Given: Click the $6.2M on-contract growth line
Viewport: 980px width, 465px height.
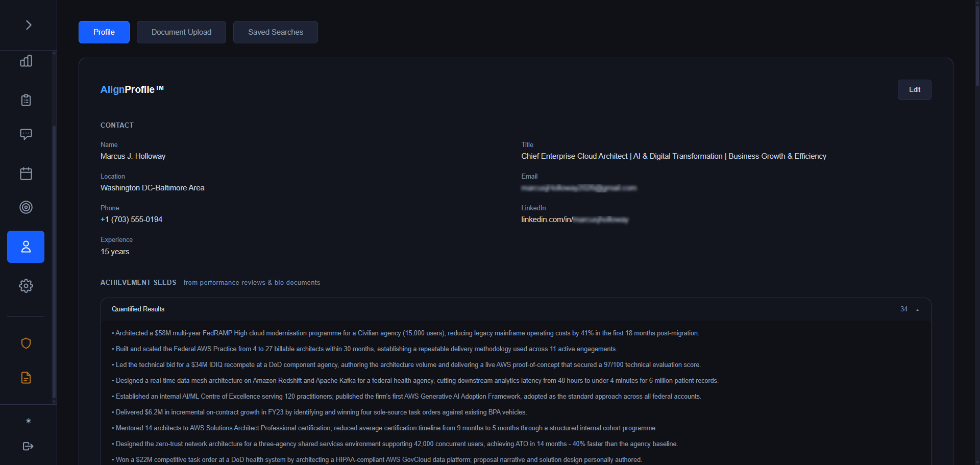Looking at the screenshot, I should [320, 412].
